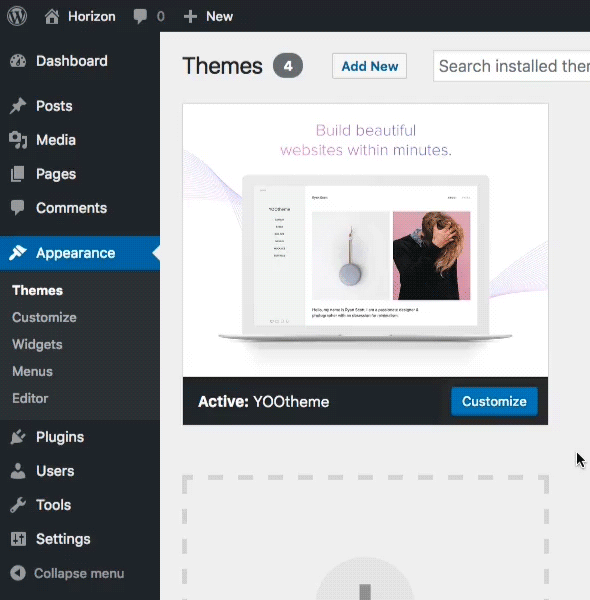Open the Settings menu label
590x600 pixels.
(x=63, y=539)
